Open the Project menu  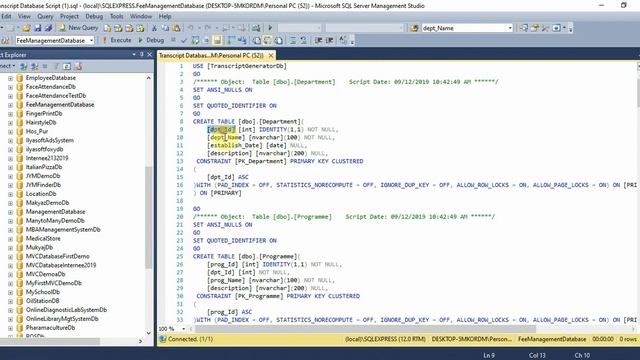click(69, 16)
